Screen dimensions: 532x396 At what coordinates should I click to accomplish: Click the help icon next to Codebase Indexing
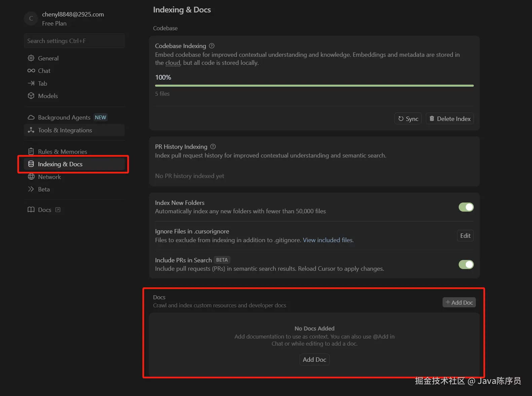212,46
